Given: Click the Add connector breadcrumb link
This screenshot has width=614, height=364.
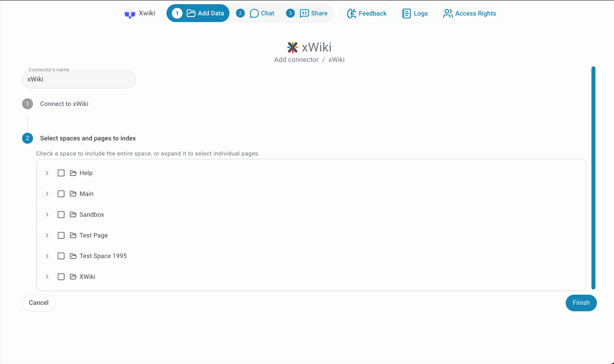Looking at the screenshot, I should click(x=296, y=60).
